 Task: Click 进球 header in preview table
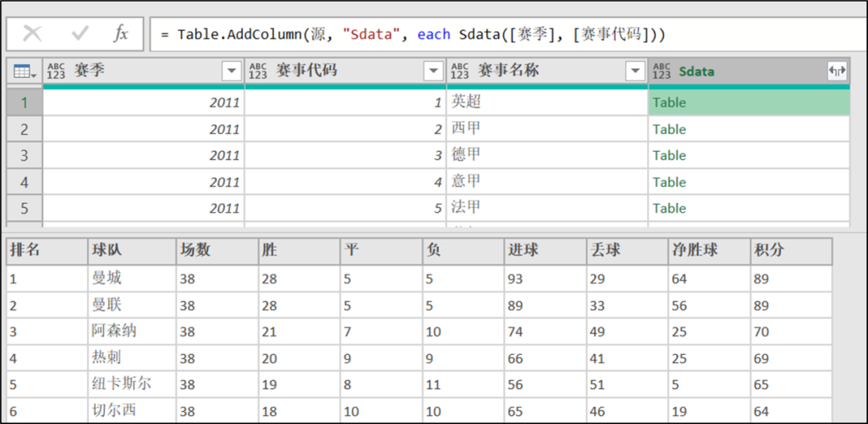(x=545, y=251)
